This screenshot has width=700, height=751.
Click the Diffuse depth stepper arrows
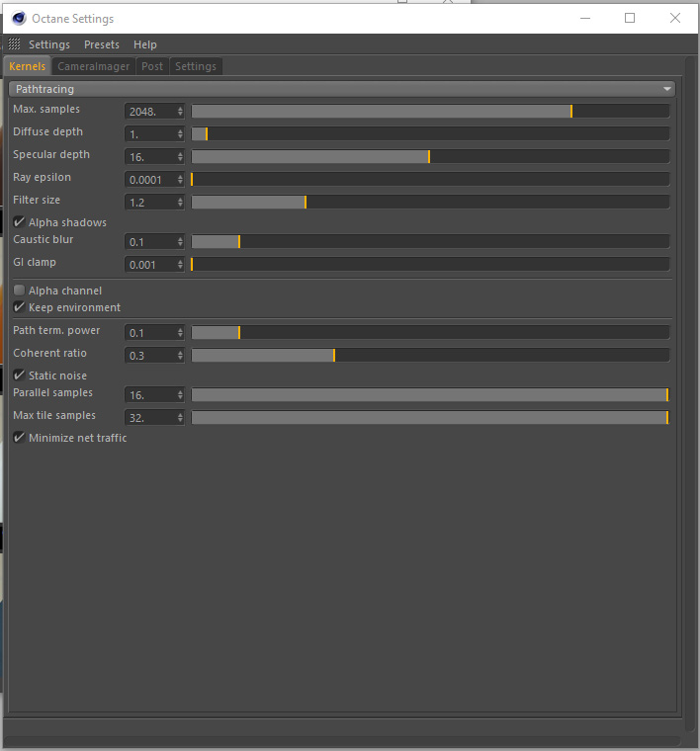tap(180, 134)
